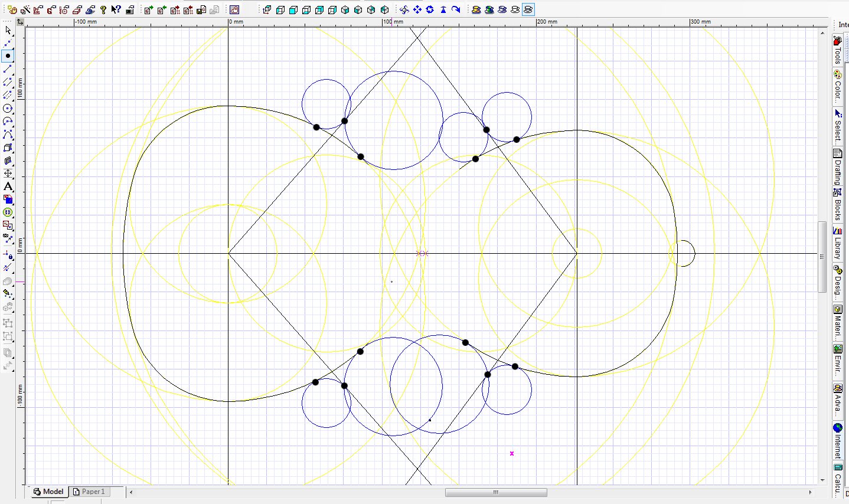Select the Circle drawing tool
The image size is (849, 504).
tap(8, 109)
